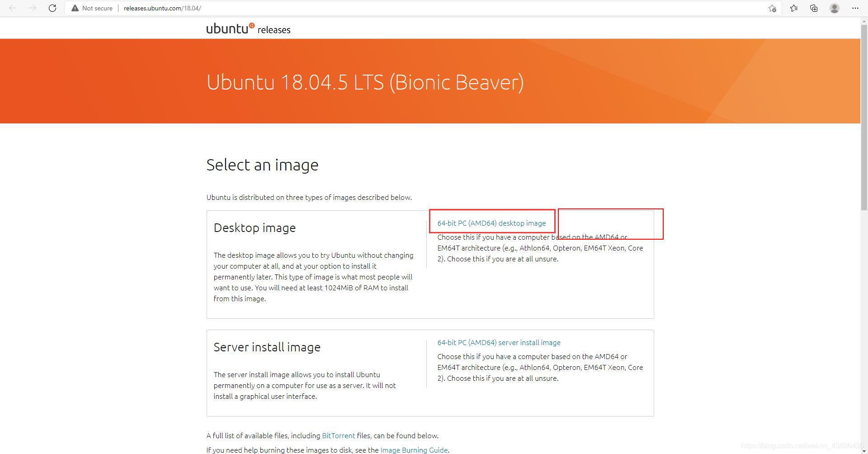Click the Desktop image heading

coord(255,227)
